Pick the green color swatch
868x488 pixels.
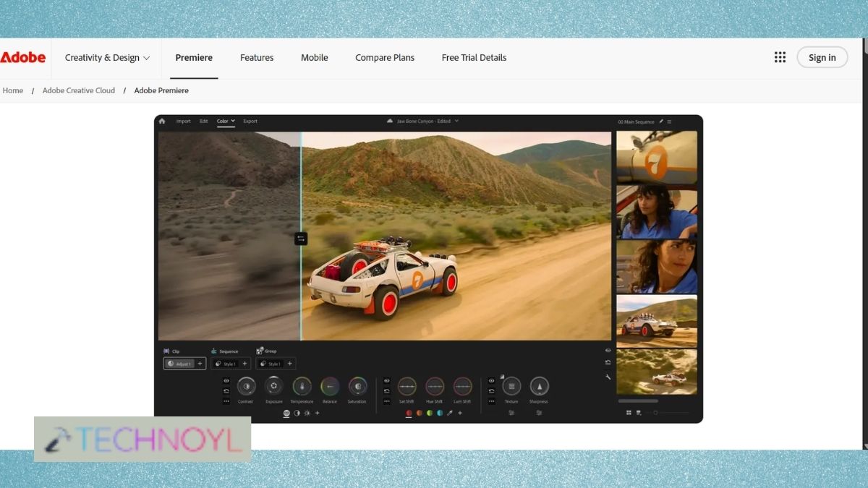click(430, 413)
